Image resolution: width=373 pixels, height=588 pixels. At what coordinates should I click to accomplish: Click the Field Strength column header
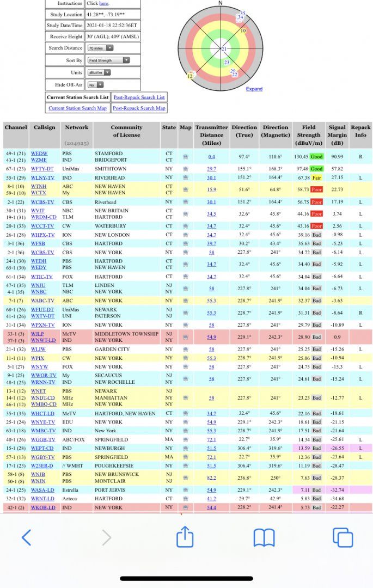309,135
